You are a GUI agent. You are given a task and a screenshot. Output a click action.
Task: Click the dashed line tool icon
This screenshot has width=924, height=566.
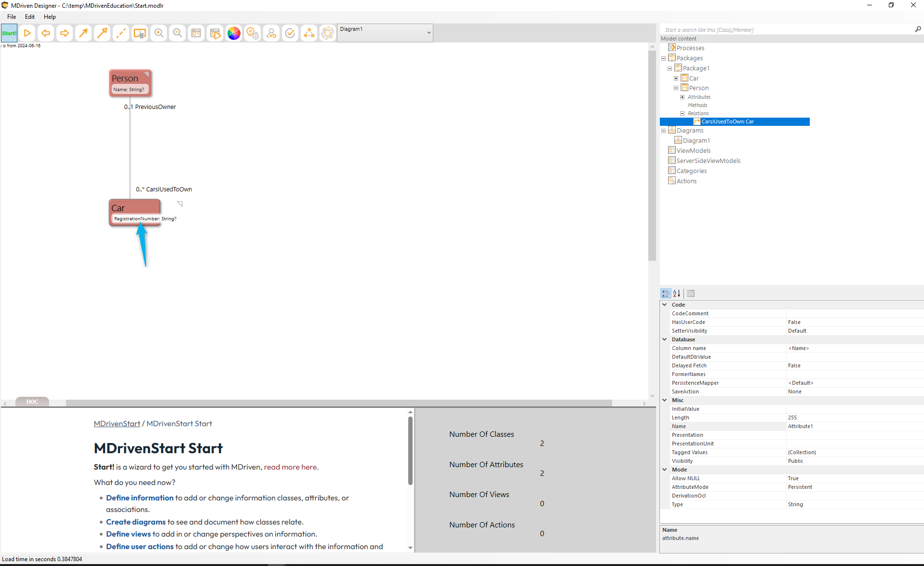coord(121,33)
